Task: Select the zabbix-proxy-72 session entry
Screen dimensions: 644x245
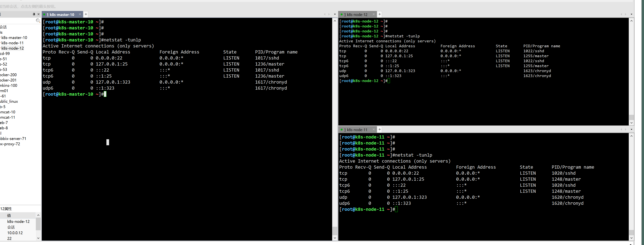Action: click(x=10, y=144)
